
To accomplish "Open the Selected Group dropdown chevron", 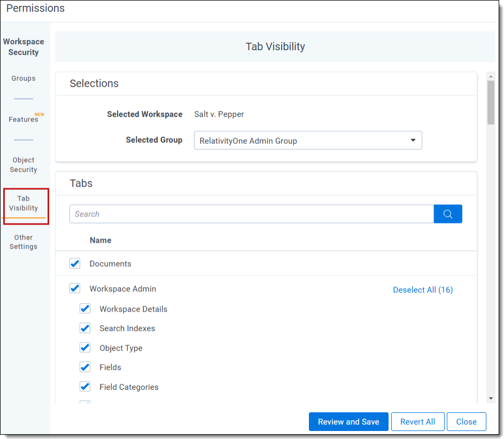I will coord(413,140).
